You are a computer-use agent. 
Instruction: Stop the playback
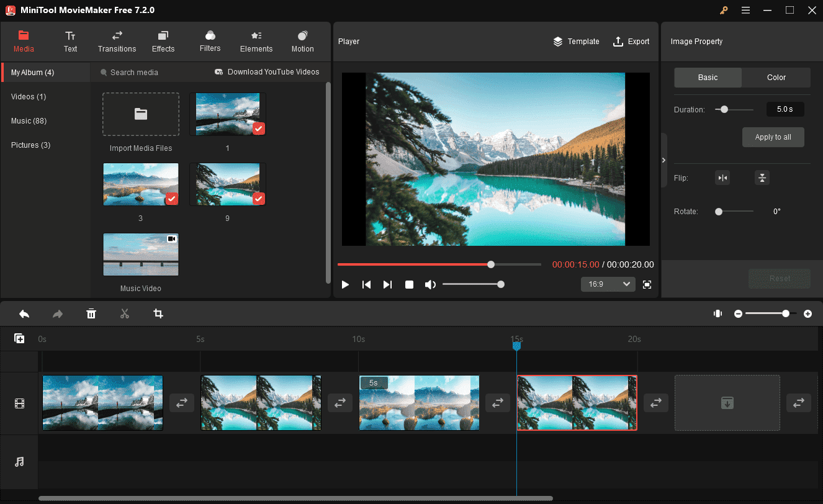(x=409, y=284)
